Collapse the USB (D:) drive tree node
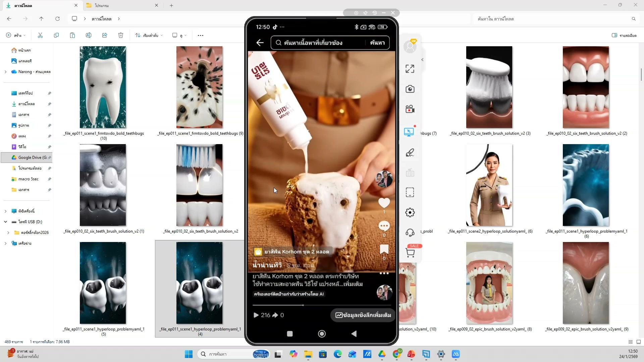 coord(5,222)
